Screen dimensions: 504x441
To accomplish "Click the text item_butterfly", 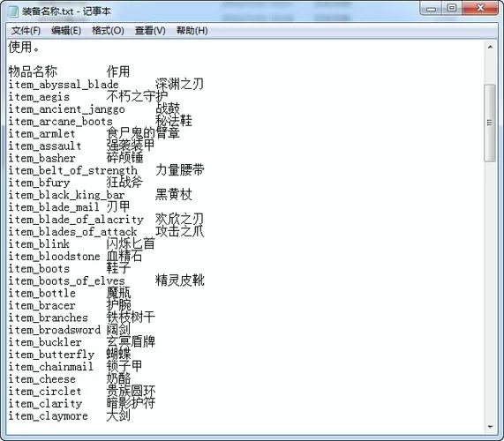I will [x=51, y=355].
